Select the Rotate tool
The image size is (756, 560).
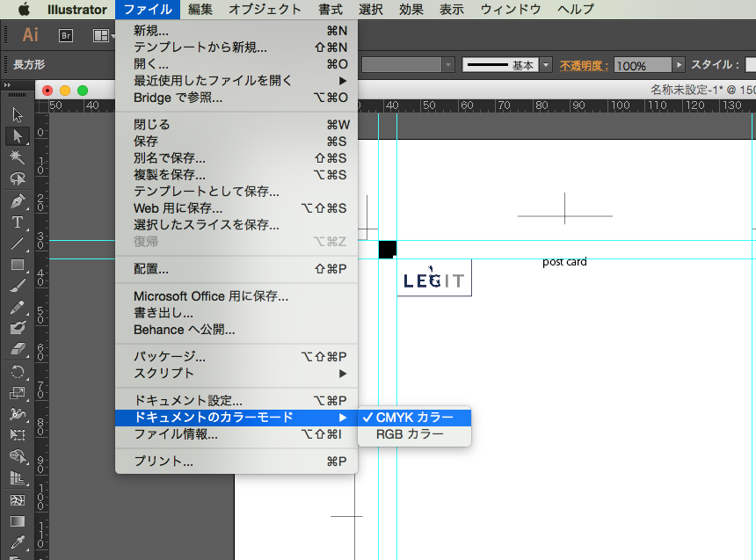(x=18, y=371)
